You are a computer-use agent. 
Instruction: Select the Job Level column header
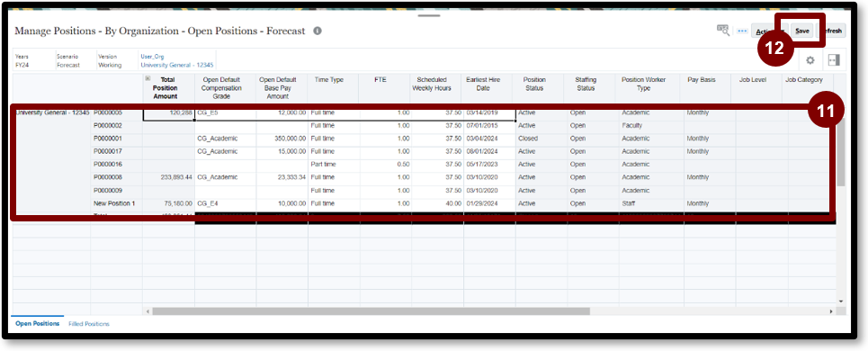pos(756,87)
